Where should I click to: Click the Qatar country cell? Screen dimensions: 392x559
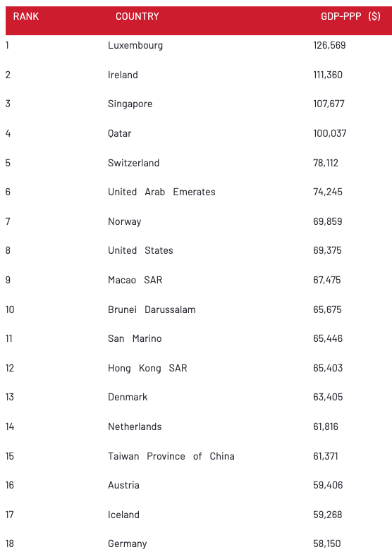tap(120, 134)
